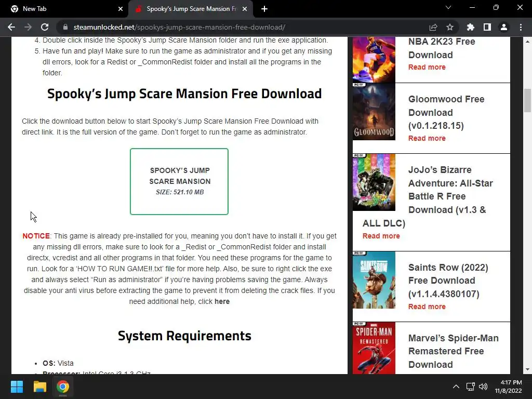Click the 'SIZE: 521.10 MB' text
532x399 pixels.
(x=180, y=192)
